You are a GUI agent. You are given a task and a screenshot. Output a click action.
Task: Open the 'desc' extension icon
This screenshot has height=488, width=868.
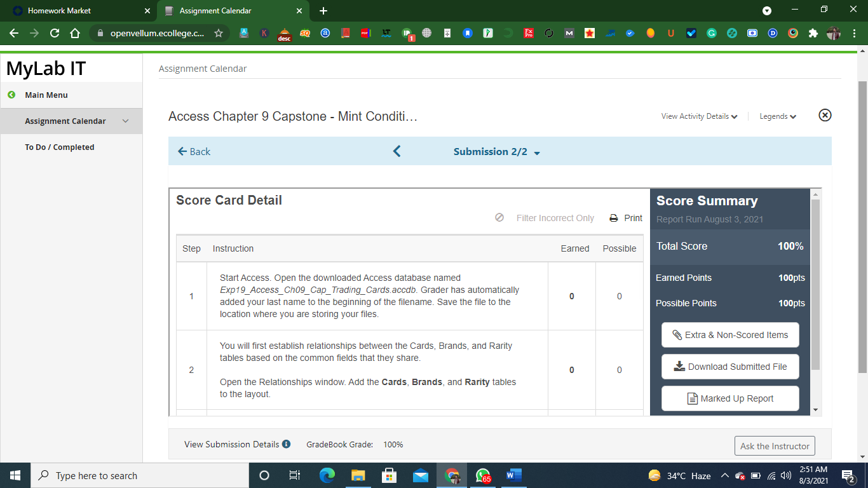pos(285,34)
